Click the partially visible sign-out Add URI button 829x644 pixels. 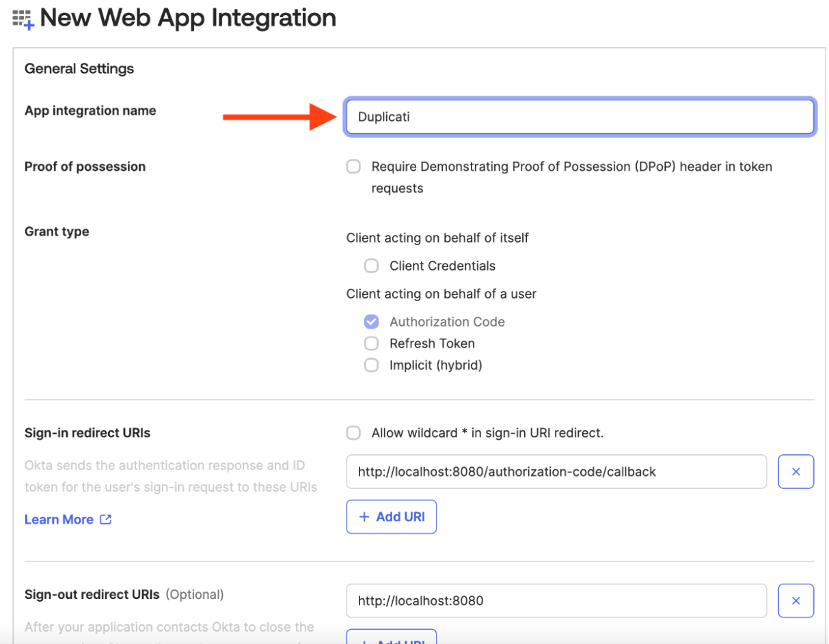(x=391, y=637)
